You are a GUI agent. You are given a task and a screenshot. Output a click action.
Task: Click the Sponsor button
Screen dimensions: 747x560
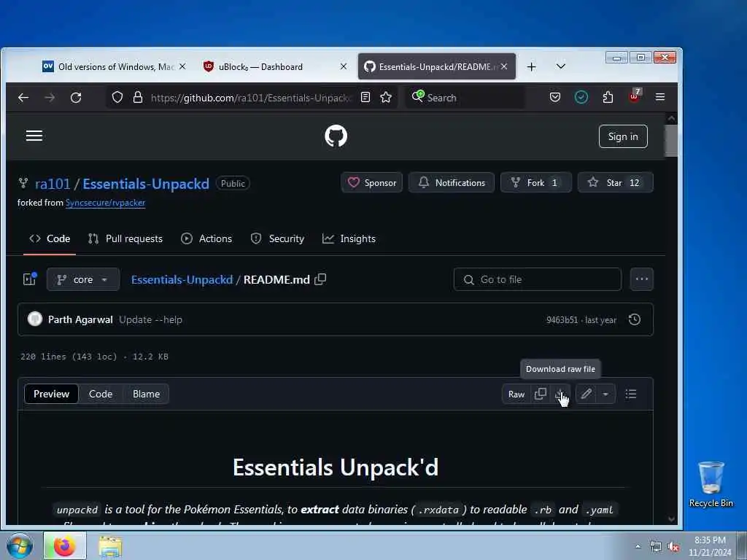371,183
